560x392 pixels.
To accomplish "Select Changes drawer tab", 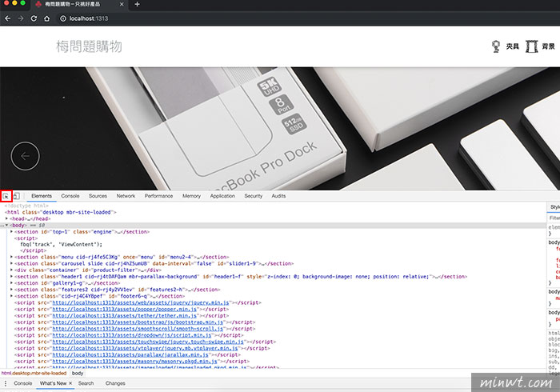I will pyautogui.click(x=115, y=383).
